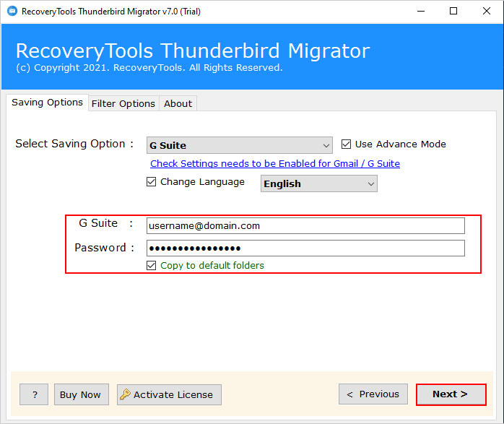Open the Filter Options tab
The height and width of the screenshot is (424, 504).
pos(123,103)
